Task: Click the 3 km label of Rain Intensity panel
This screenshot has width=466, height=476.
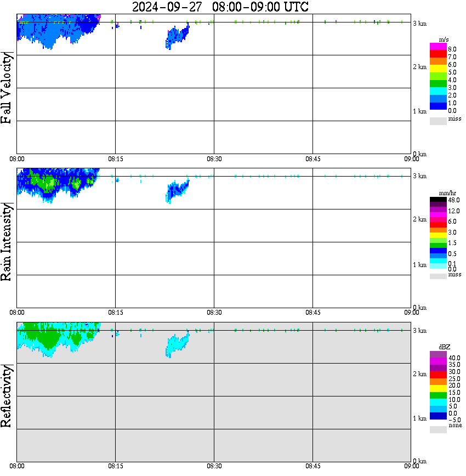Action: (x=419, y=176)
